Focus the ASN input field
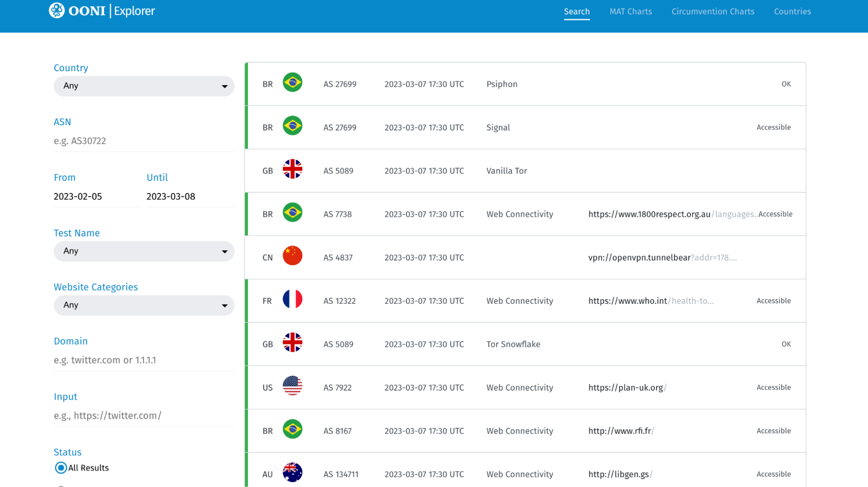The height and width of the screenshot is (487, 868). [x=144, y=141]
